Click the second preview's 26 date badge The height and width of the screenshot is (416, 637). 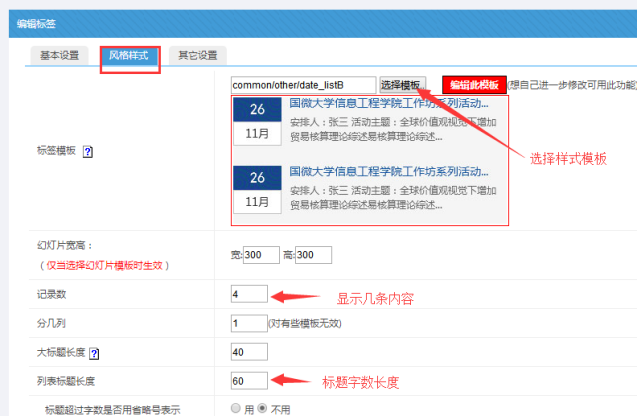[x=257, y=178]
